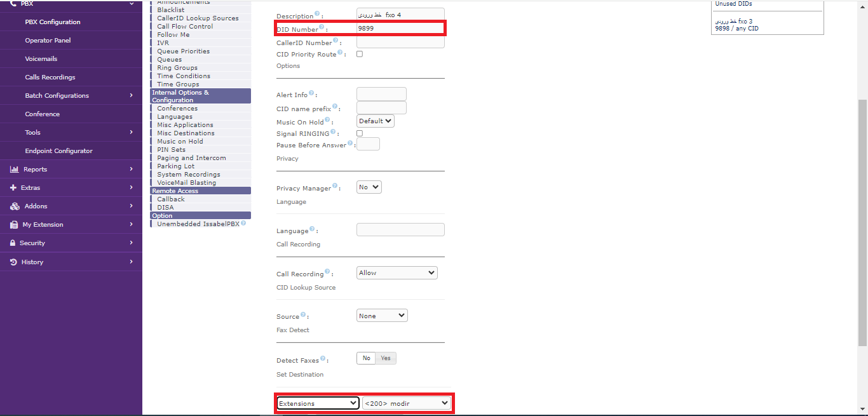Select Operator Panel menu item
This screenshot has width=868, height=416.
point(48,41)
